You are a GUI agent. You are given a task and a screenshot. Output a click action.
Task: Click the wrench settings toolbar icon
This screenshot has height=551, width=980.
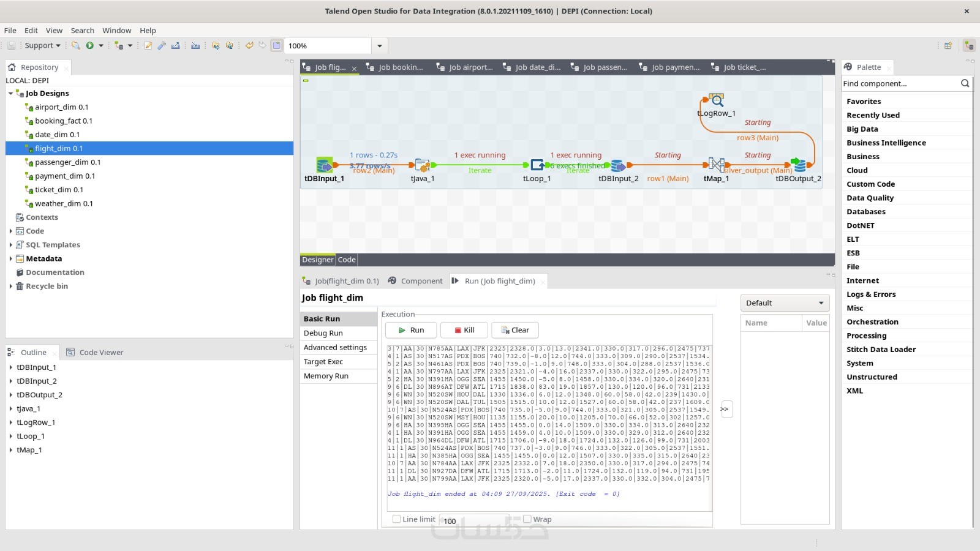162,45
